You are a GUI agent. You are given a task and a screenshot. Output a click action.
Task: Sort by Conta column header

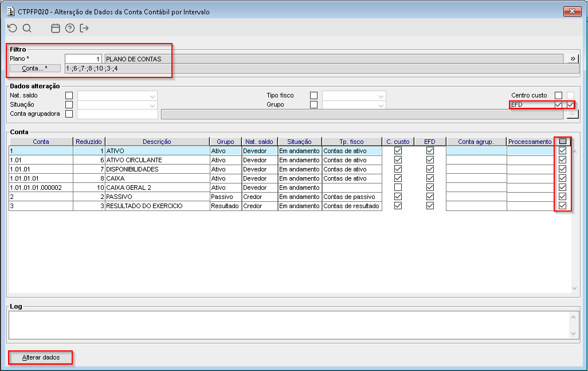click(41, 142)
